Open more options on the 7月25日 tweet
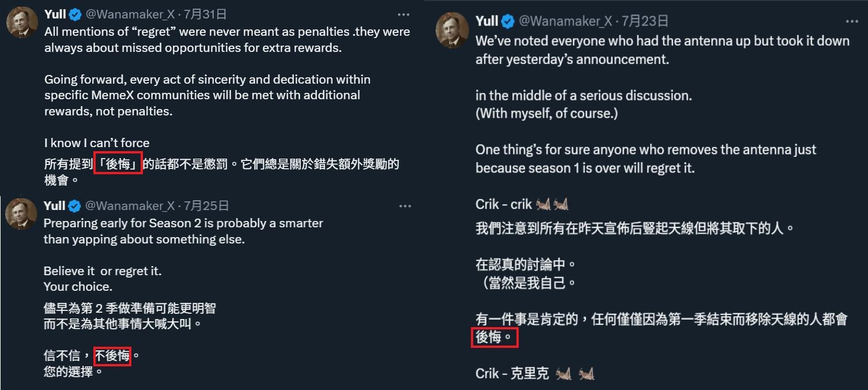Image resolution: width=868 pixels, height=390 pixels. 405,206
